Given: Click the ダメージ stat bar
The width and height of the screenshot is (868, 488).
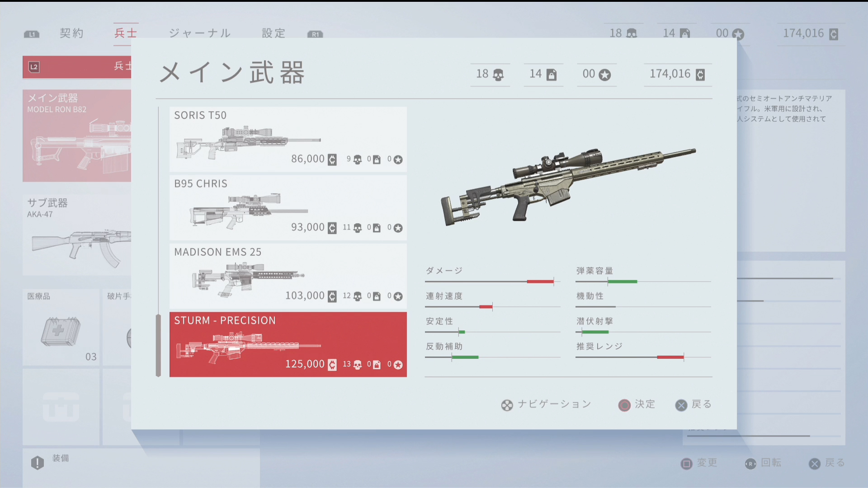Looking at the screenshot, I should pyautogui.click(x=492, y=282).
